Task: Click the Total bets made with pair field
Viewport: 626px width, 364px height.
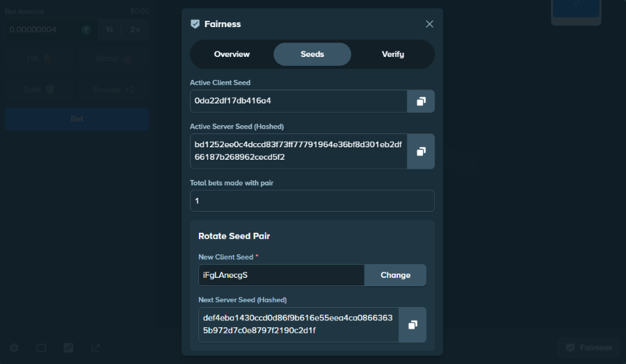Action: tap(312, 201)
